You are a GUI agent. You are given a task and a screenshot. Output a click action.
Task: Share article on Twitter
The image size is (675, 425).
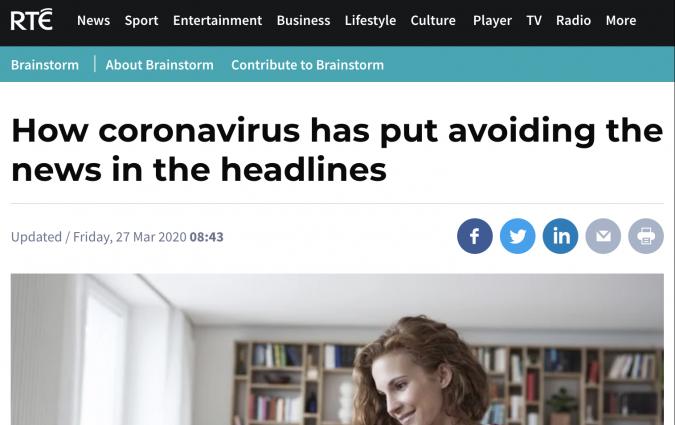tap(517, 236)
